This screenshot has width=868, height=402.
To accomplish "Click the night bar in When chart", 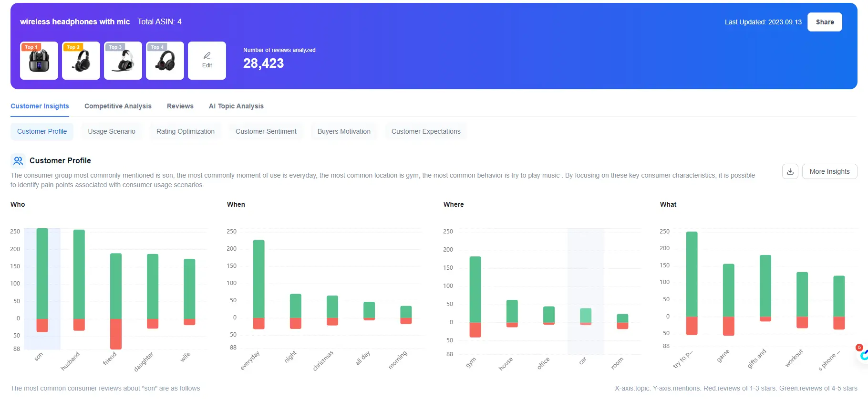I will [296, 311].
